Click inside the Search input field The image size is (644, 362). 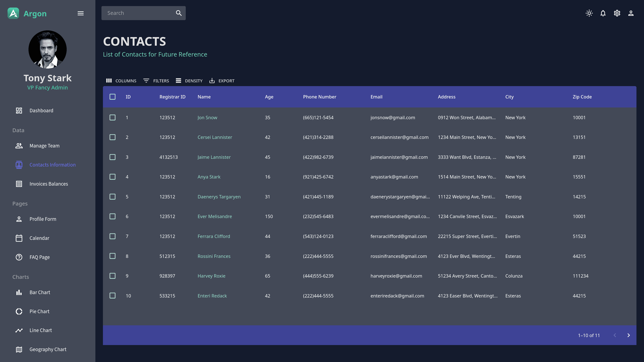[x=139, y=13]
